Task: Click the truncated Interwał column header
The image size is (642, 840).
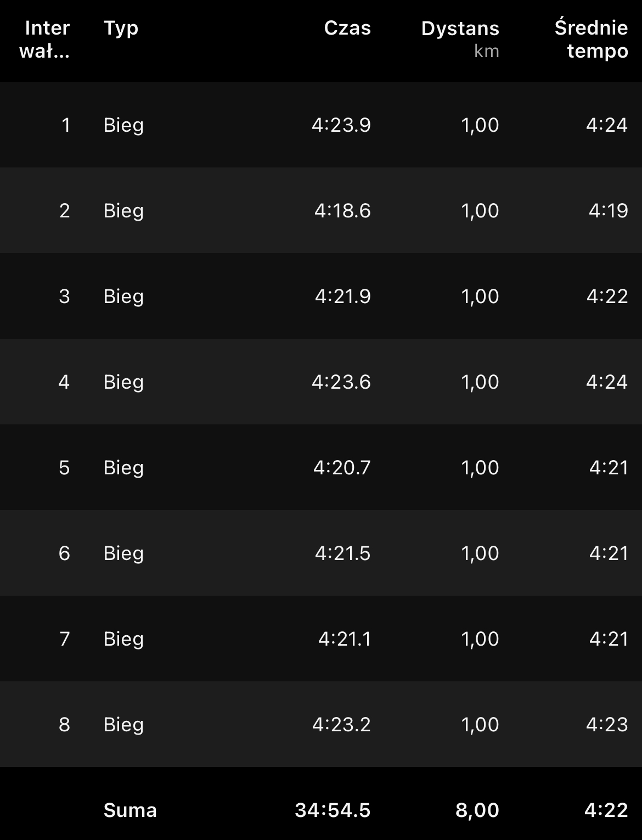Action: click(45, 40)
